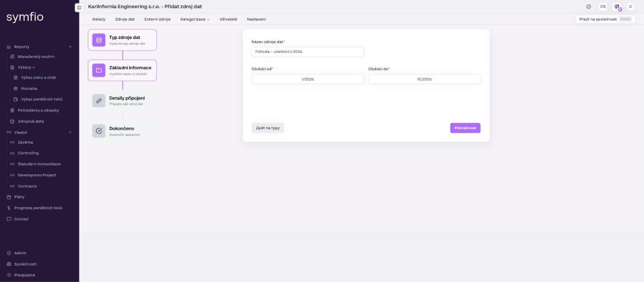Open Controlling custom report
The image size is (644, 282).
tap(28, 153)
